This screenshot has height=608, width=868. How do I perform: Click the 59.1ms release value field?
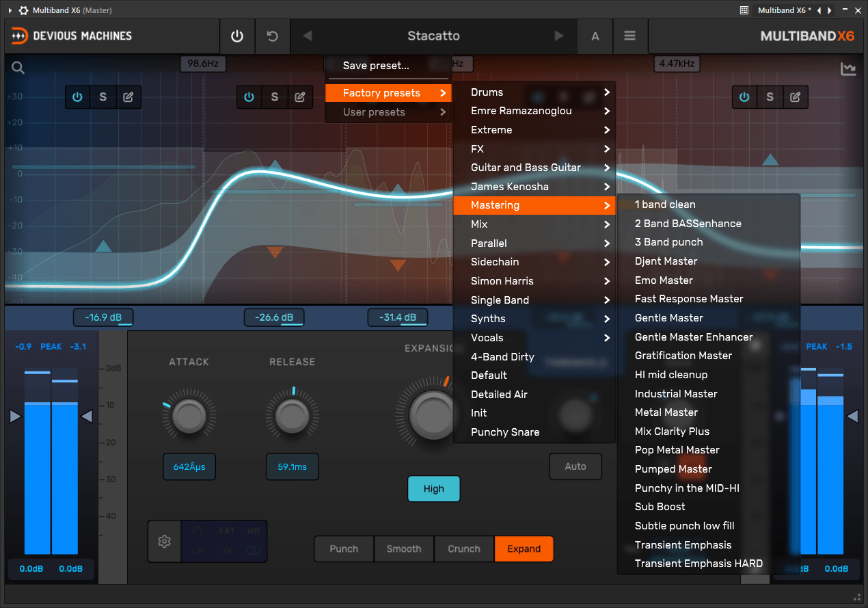(293, 467)
